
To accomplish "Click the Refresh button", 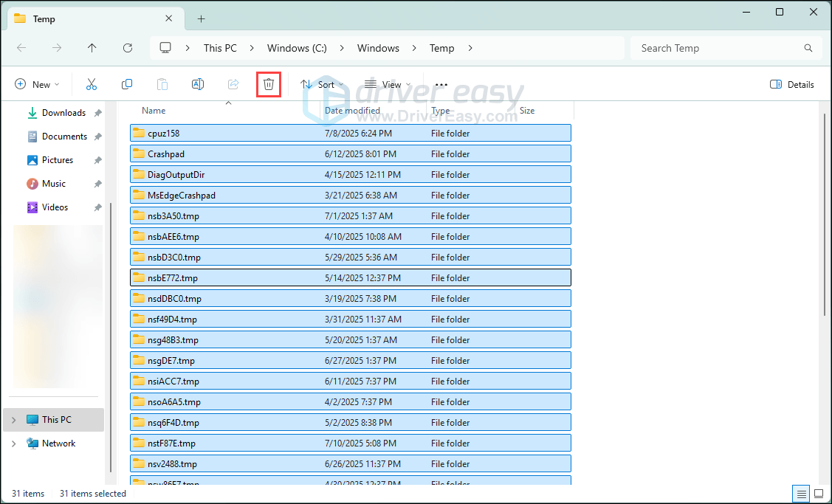I will click(128, 48).
